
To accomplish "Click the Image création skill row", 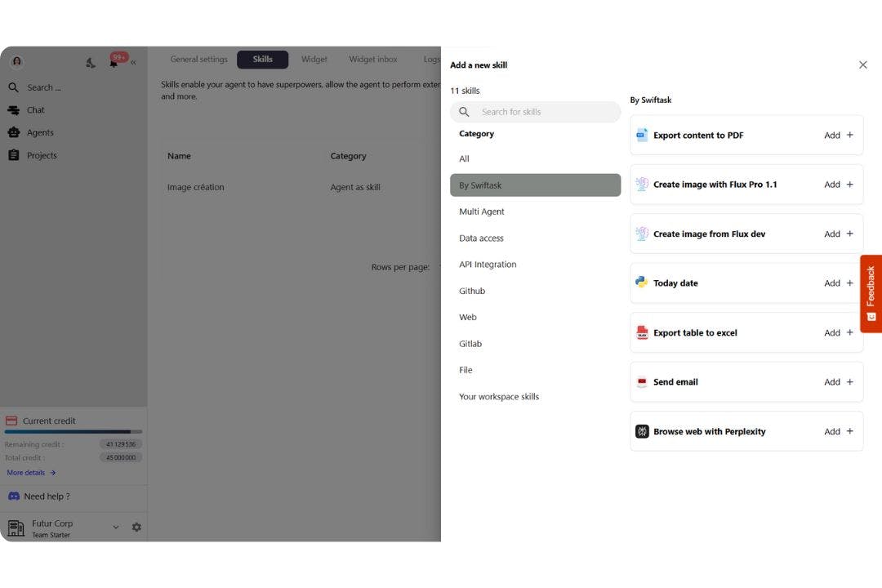I will click(x=195, y=187).
